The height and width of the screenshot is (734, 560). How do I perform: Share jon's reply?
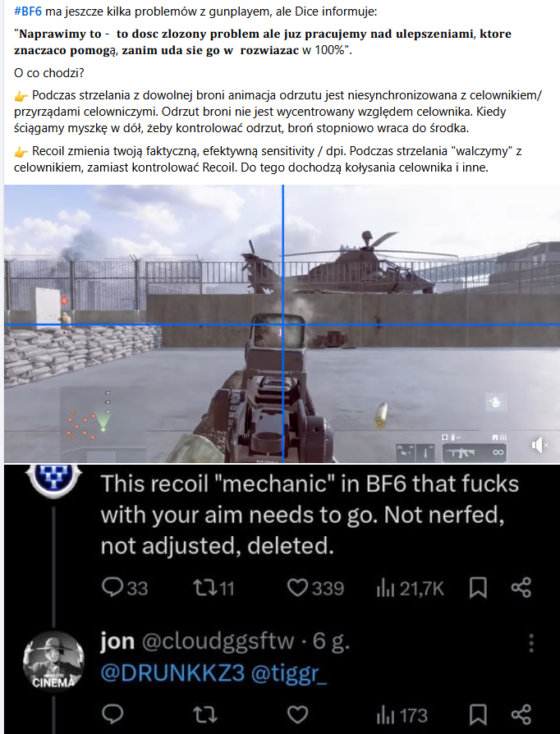tap(521, 715)
